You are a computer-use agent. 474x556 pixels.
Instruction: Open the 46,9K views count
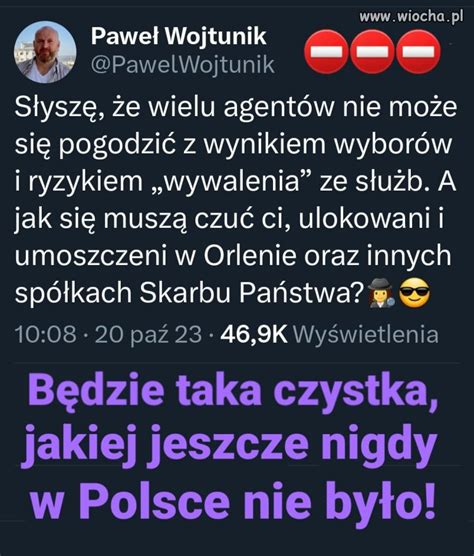[x=254, y=334]
